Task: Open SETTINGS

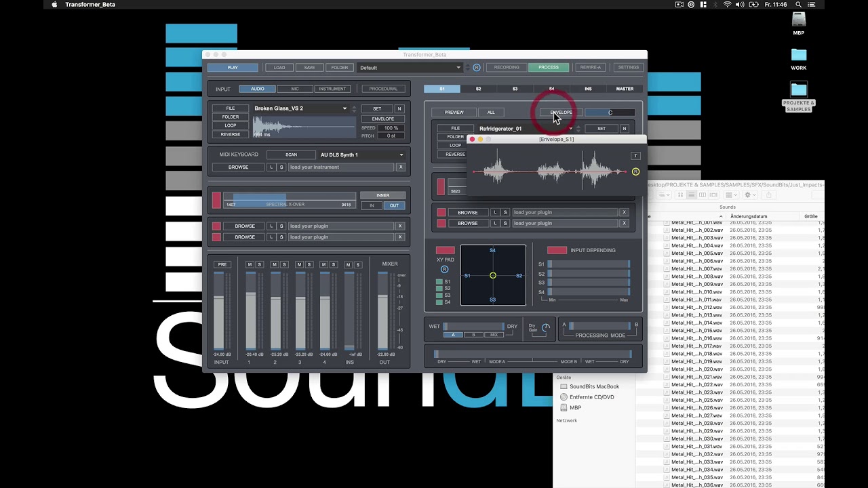Action: (x=629, y=68)
